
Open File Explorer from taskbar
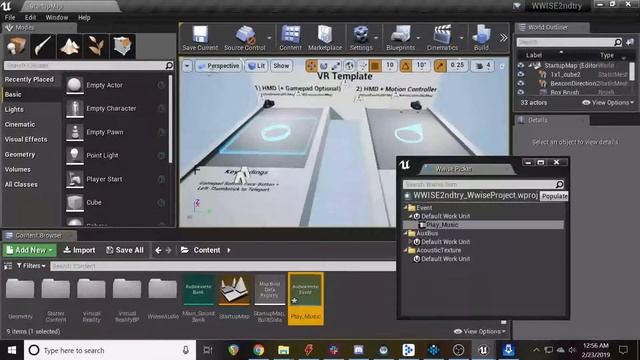[x=283, y=350]
